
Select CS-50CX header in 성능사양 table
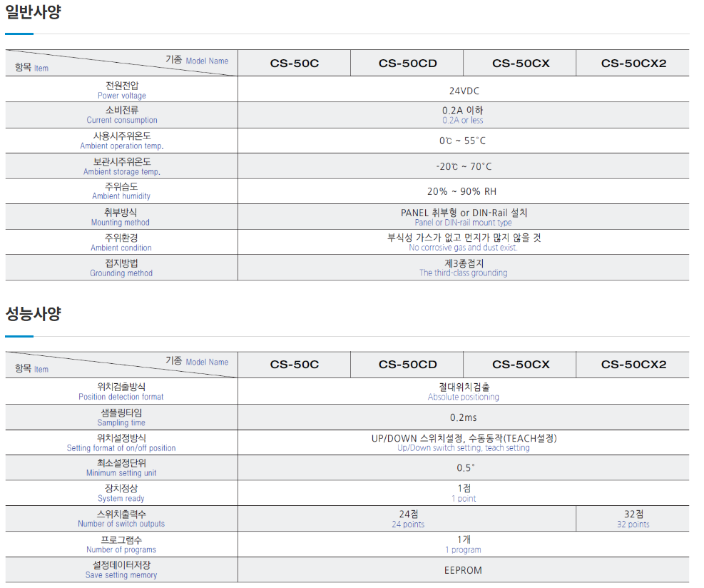[x=520, y=365]
